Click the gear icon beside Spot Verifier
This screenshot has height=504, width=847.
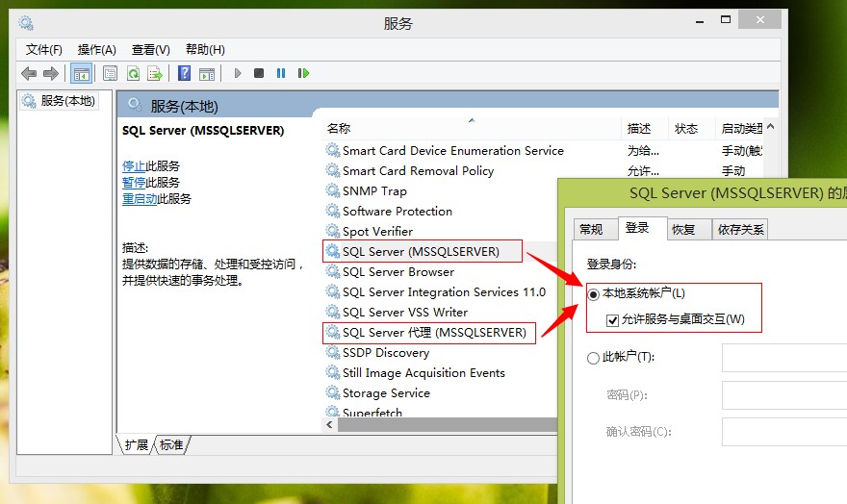click(x=333, y=231)
